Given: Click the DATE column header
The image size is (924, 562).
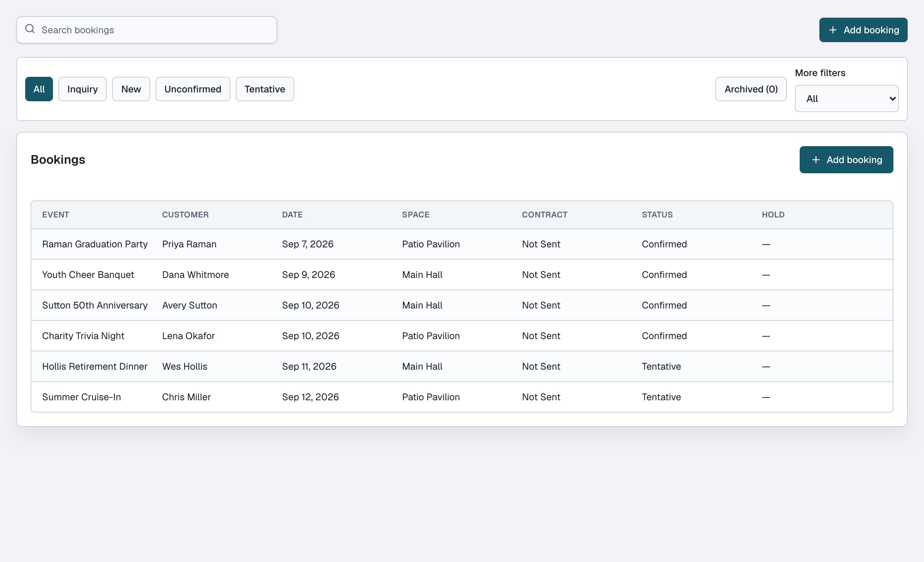Looking at the screenshot, I should pyautogui.click(x=292, y=215).
